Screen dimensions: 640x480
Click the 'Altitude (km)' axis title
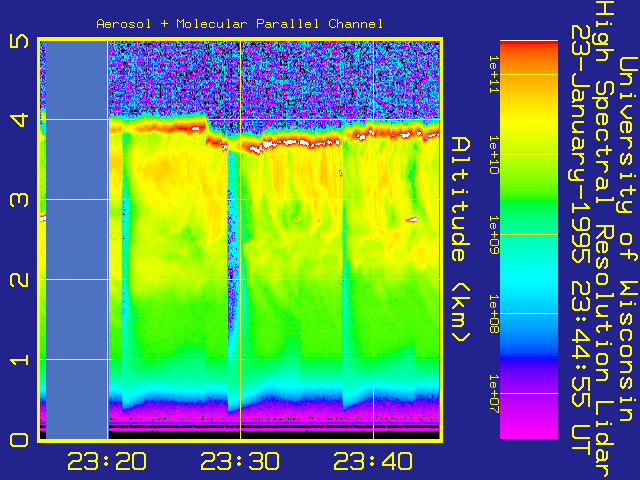pos(461,240)
